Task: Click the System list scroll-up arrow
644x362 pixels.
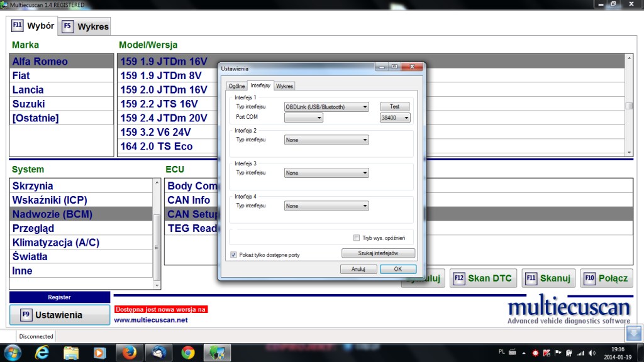Action: coord(157,182)
